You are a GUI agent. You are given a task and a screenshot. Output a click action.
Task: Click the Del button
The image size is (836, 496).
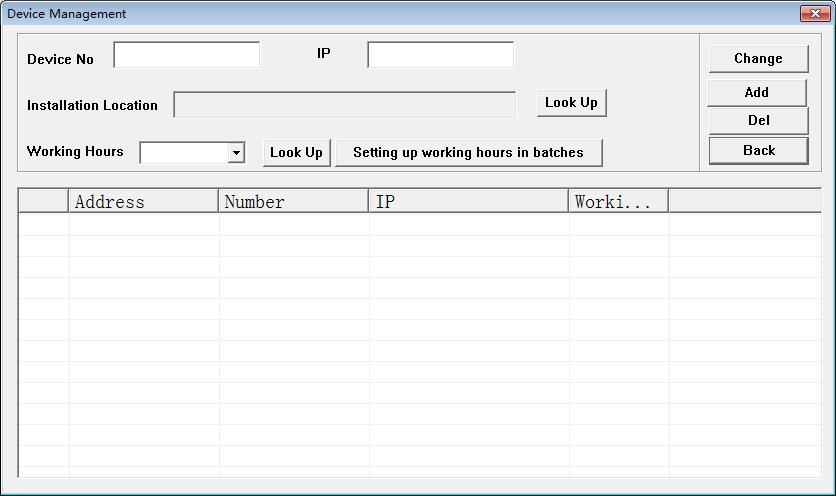[758, 121]
